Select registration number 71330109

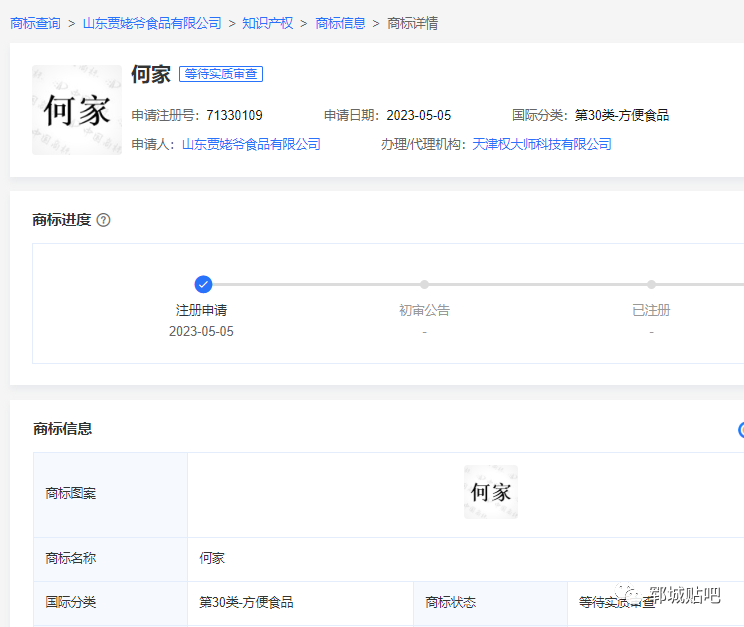pyautogui.click(x=234, y=115)
